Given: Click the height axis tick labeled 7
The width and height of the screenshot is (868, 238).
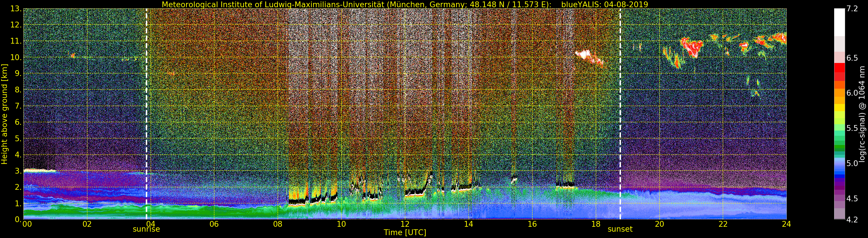Looking at the screenshot, I should (18, 106).
